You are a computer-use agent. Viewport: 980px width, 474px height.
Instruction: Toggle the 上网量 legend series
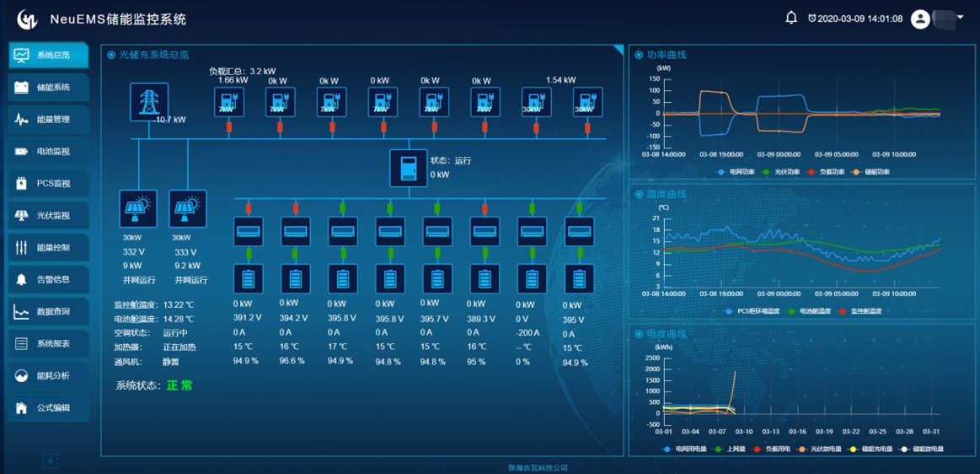pyautogui.click(x=730, y=449)
